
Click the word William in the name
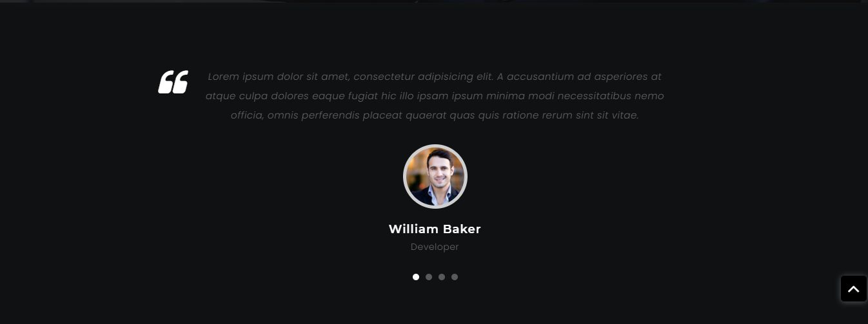tap(413, 229)
